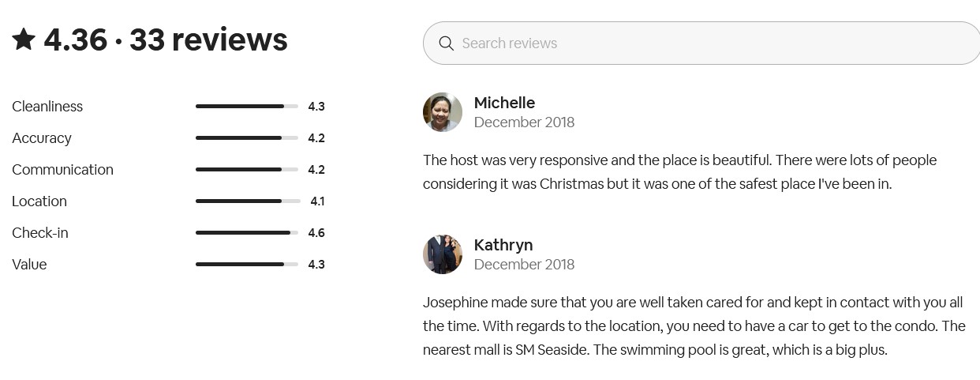
Task: Click the Value rating bar
Action: coord(247,265)
